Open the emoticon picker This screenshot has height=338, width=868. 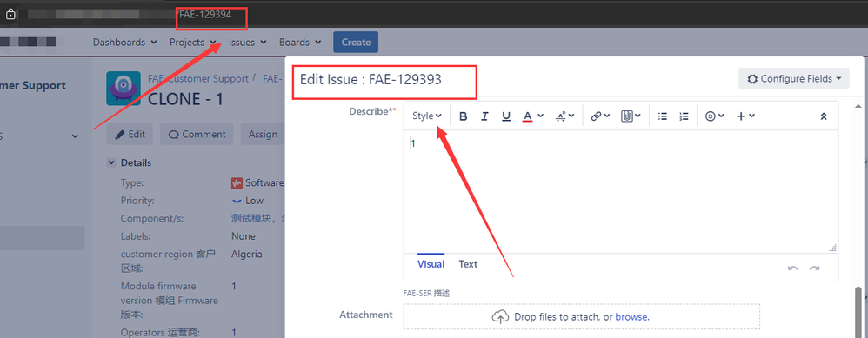[x=715, y=116]
